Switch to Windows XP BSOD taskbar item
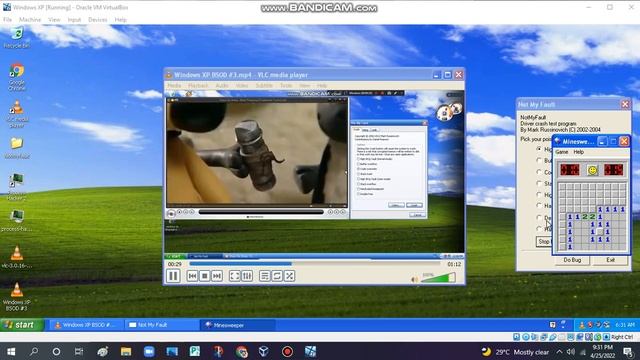 87,325
